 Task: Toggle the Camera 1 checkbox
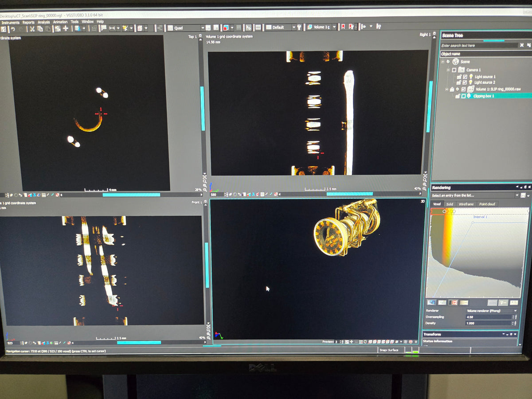[x=454, y=70]
